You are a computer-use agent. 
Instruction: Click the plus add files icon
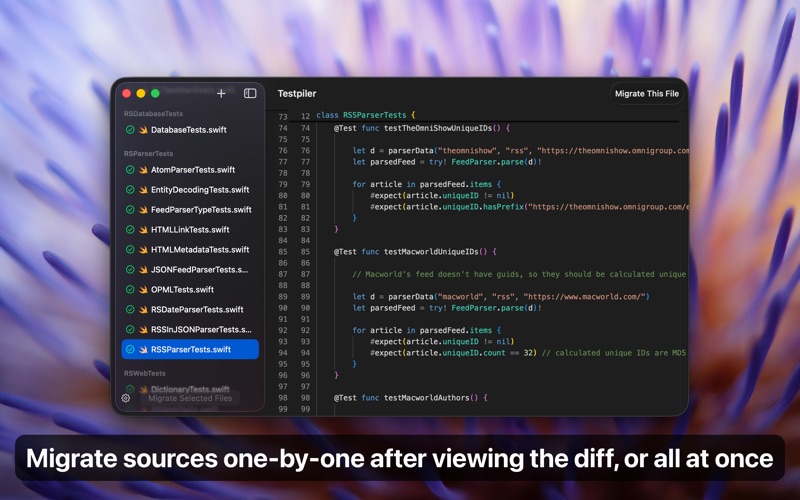(x=221, y=93)
